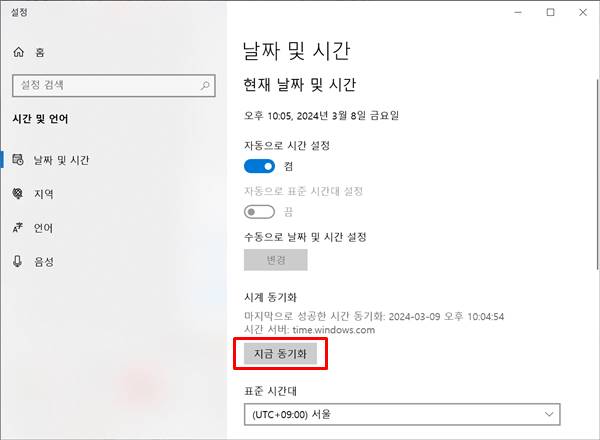Image resolution: width=600 pixels, height=440 pixels.
Task: Minimize the 설정 window
Action: (x=518, y=12)
